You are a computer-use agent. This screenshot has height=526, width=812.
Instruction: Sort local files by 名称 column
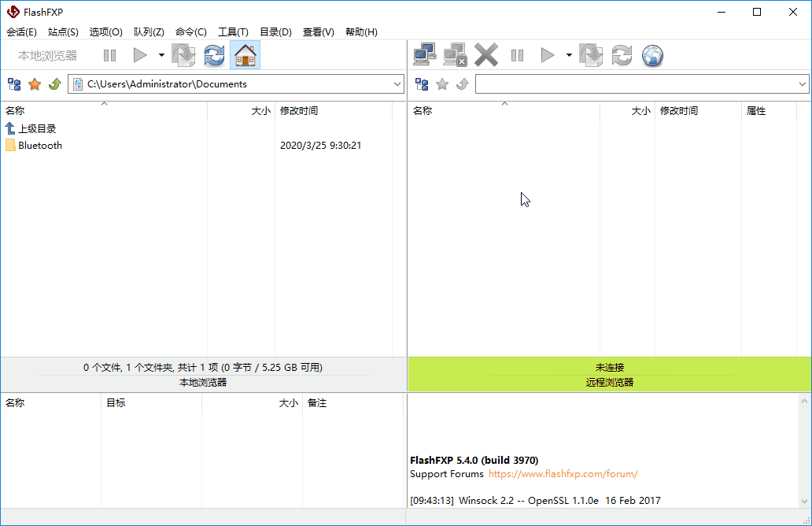click(104, 111)
